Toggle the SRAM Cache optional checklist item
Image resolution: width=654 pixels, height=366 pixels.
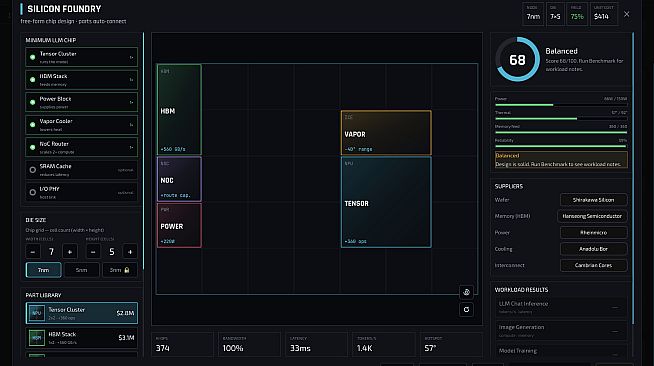pyautogui.click(x=81, y=170)
